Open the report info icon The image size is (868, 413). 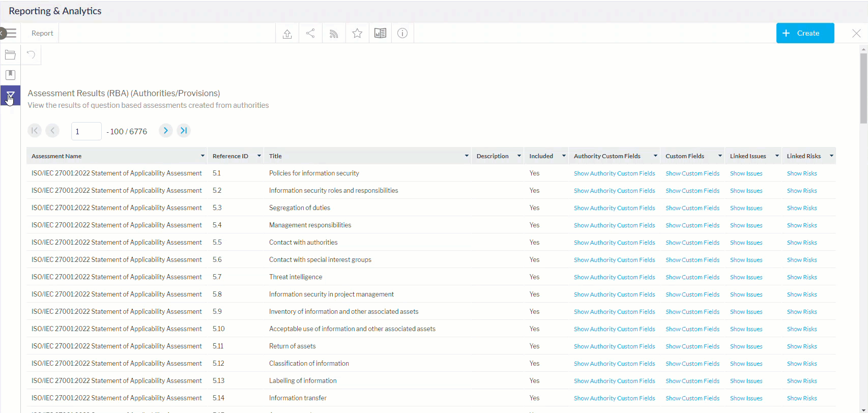(402, 34)
